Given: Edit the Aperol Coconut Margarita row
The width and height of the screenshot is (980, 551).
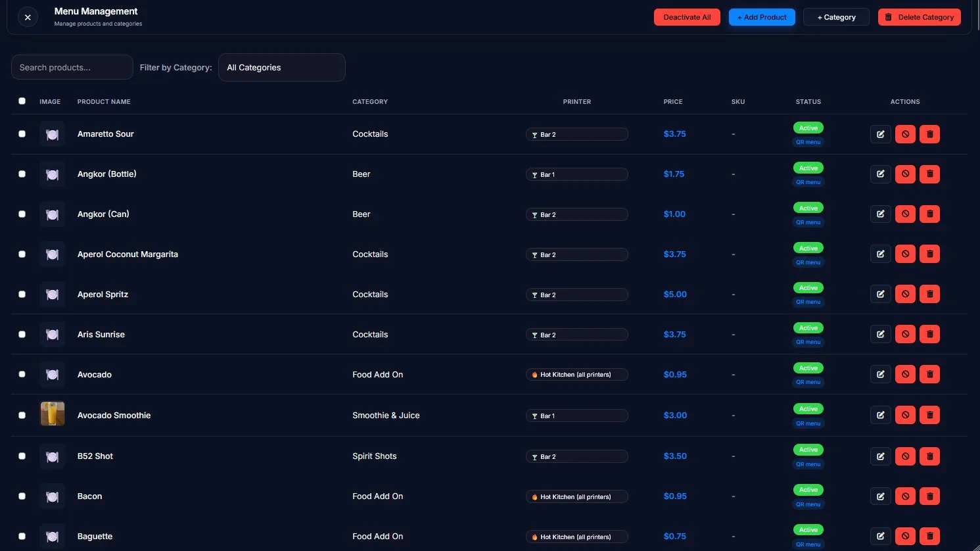Looking at the screenshot, I should click(x=881, y=254).
